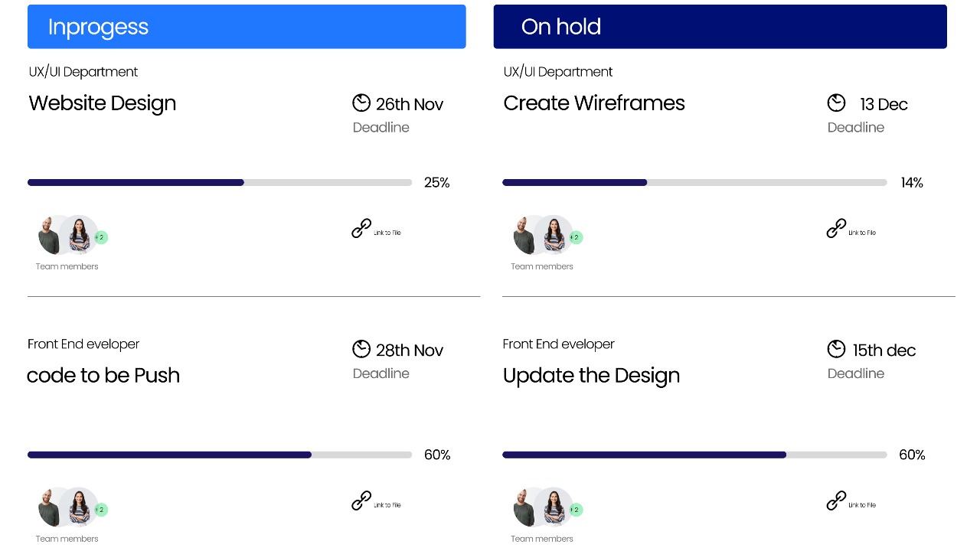Click the clock icon beside 26th Nov
Screen dimensions: 980x551
pos(361,103)
